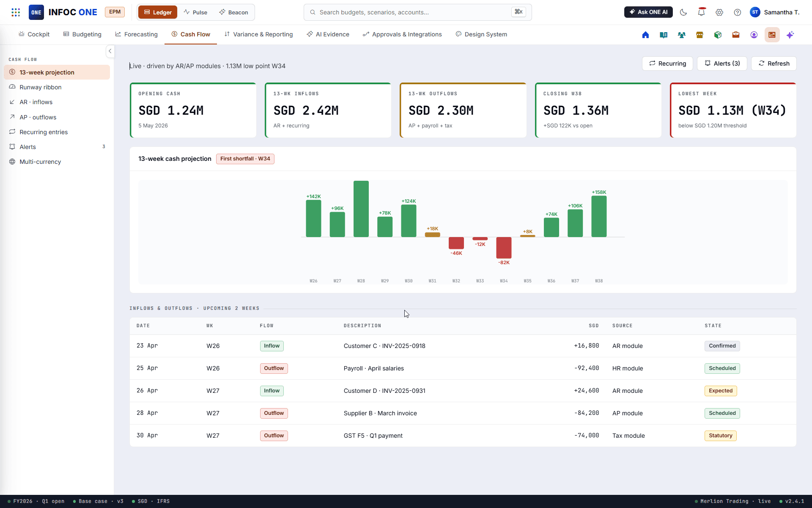Open the green package box module icon

coord(718,35)
